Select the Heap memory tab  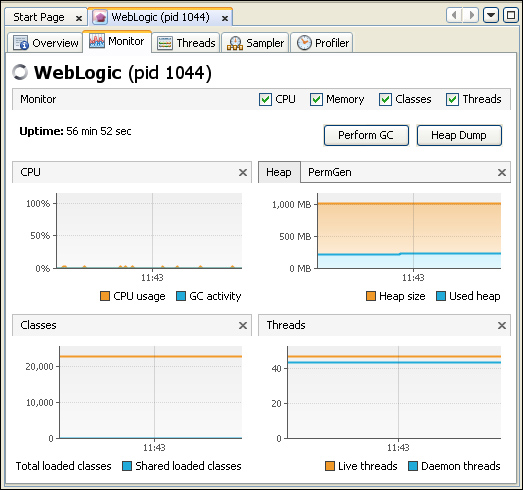[x=279, y=172]
